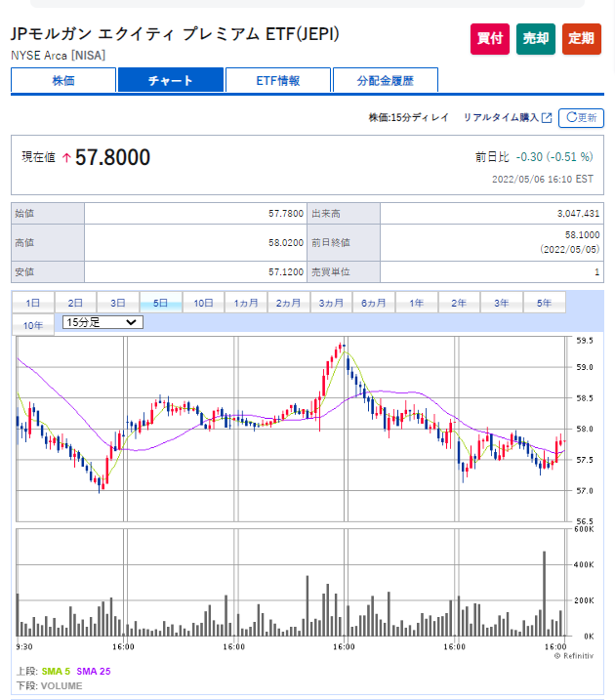
Task: Click the 前日終値 value 58.1000
Action: click(583, 235)
